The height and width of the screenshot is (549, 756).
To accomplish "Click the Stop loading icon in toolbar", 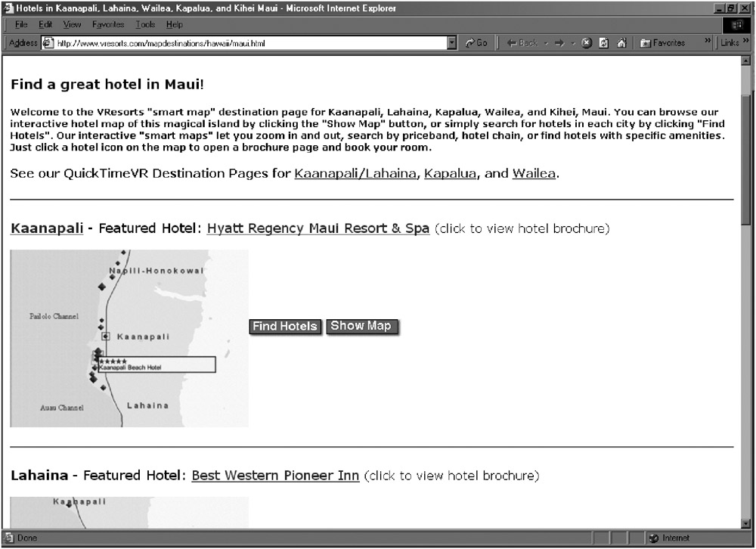I will coord(587,43).
